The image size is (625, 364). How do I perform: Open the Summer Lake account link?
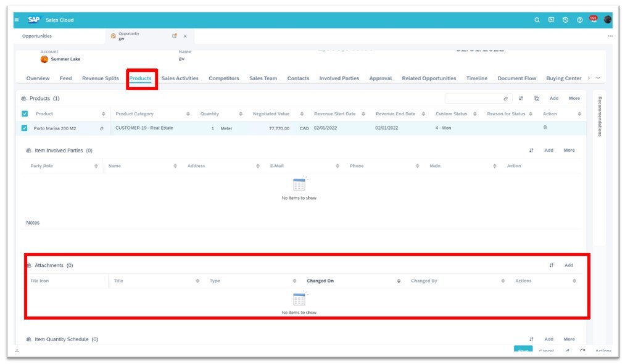point(66,59)
